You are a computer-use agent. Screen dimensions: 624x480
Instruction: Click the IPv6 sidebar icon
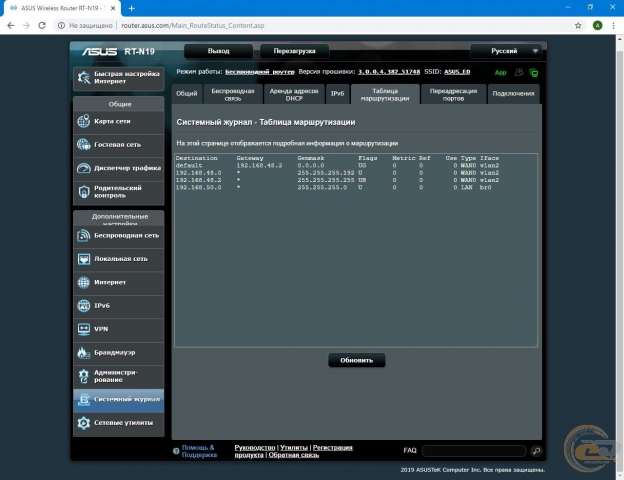[x=84, y=306]
